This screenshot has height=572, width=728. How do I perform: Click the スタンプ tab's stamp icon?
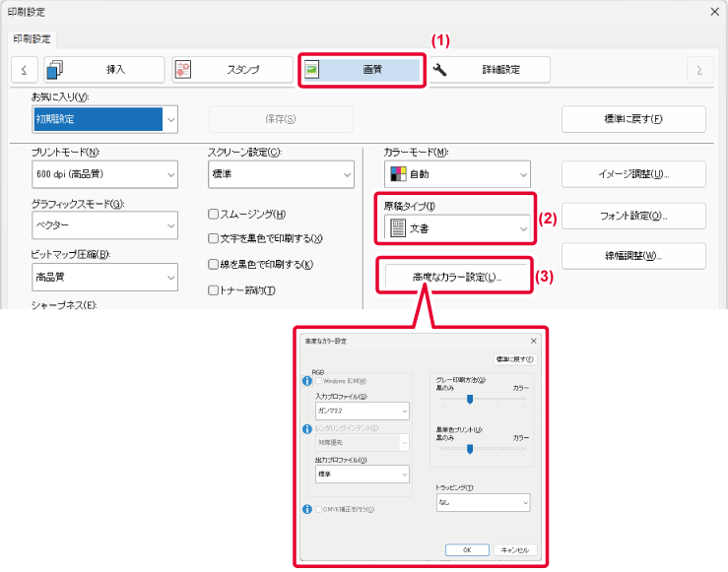pyautogui.click(x=182, y=70)
